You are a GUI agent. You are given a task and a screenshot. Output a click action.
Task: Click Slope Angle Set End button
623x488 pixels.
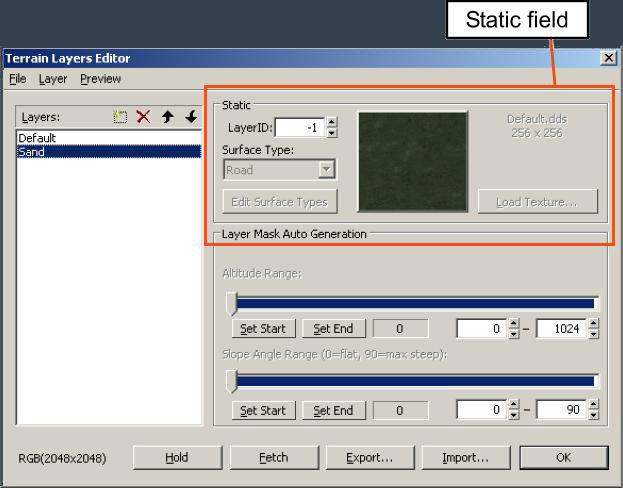point(333,410)
